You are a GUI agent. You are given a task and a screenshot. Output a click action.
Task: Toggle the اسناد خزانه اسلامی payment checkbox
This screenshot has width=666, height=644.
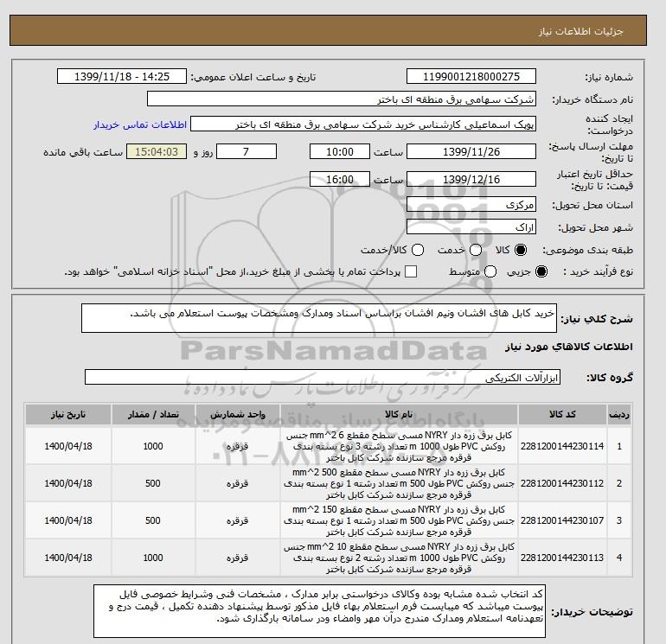click(411, 271)
